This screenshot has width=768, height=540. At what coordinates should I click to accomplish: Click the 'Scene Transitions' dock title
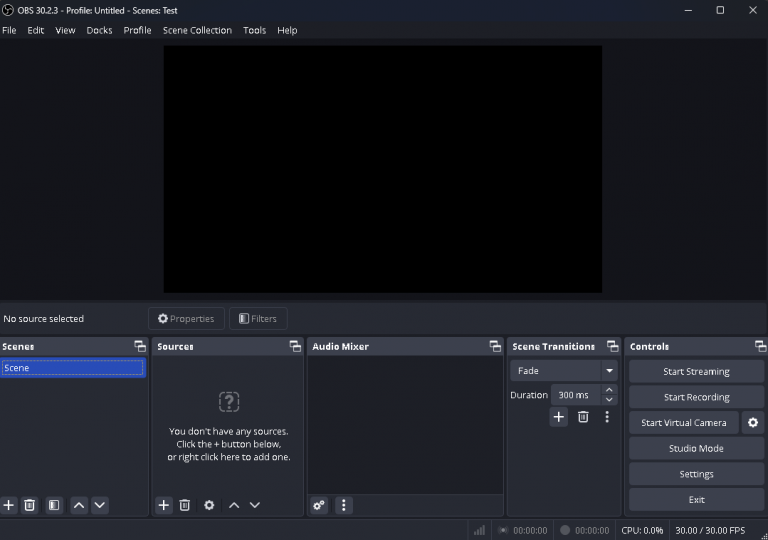pyautogui.click(x=553, y=346)
